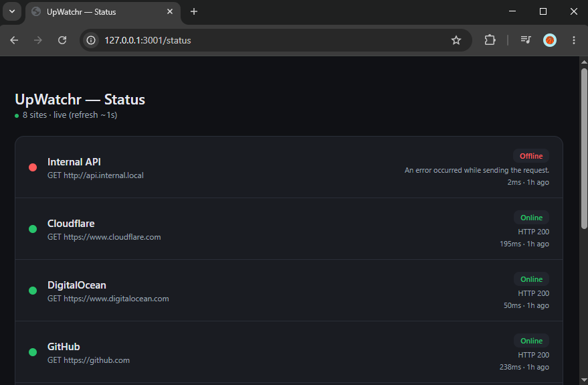Click the red status dot for Internal API
The image size is (588, 385).
pos(33,167)
